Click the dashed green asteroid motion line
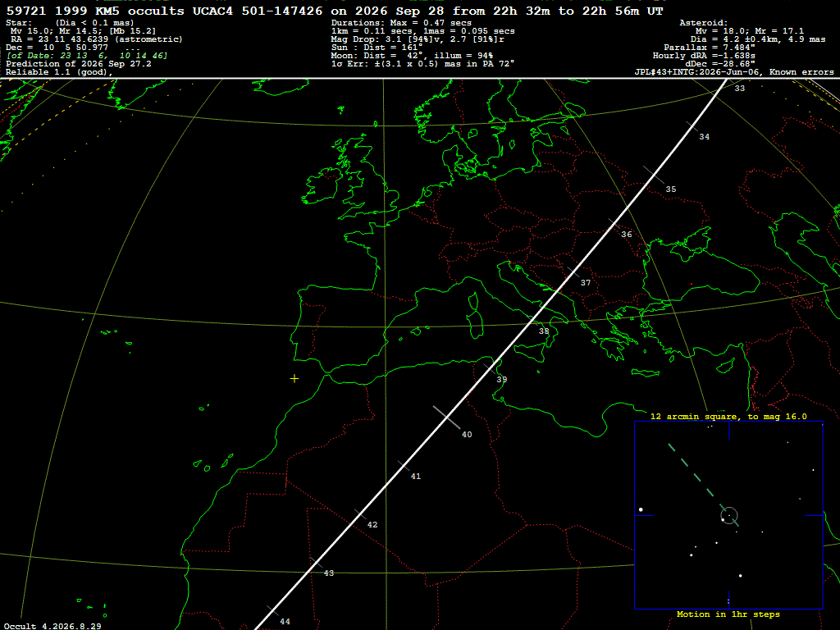 [702, 484]
